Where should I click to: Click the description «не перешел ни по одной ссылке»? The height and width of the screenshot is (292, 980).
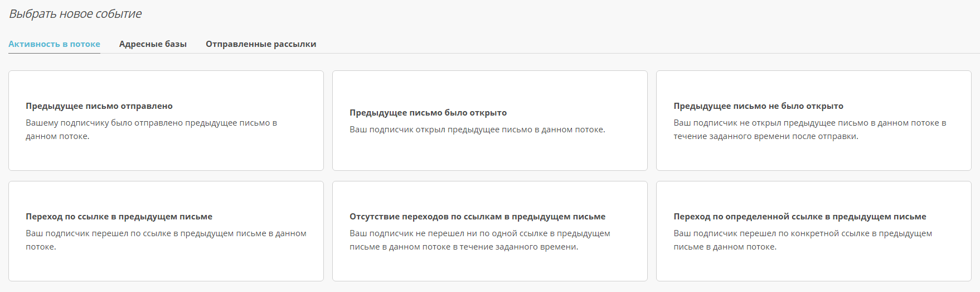click(479, 234)
